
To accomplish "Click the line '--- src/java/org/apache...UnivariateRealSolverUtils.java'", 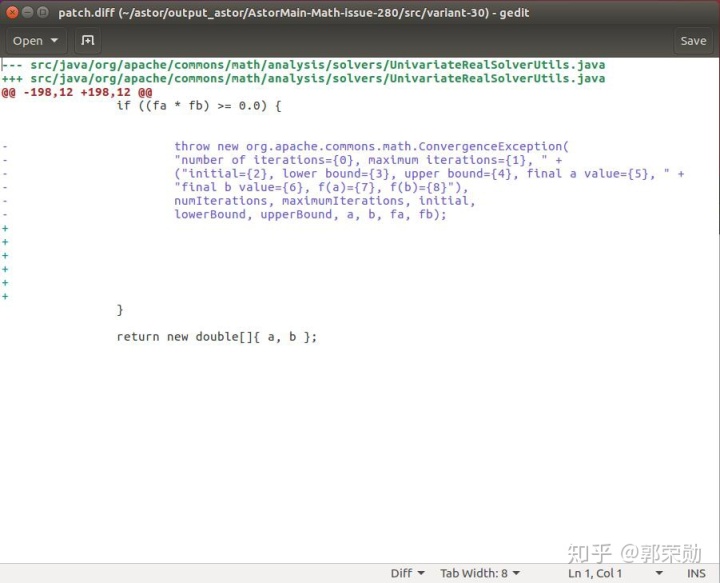I will tap(304, 65).
